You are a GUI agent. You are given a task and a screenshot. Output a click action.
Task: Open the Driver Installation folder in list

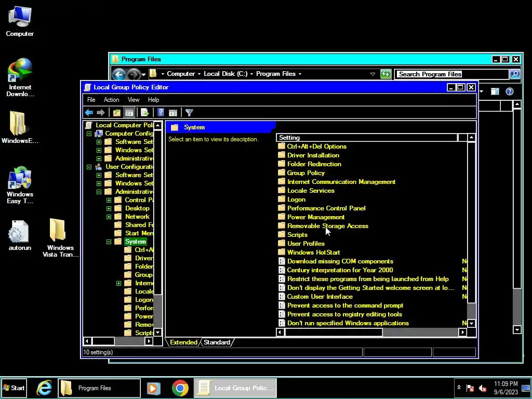(x=313, y=155)
